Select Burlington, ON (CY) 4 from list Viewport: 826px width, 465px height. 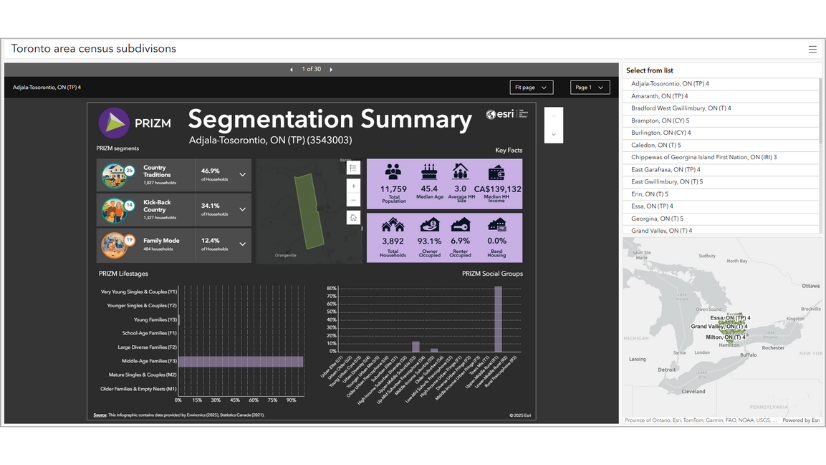721,133
